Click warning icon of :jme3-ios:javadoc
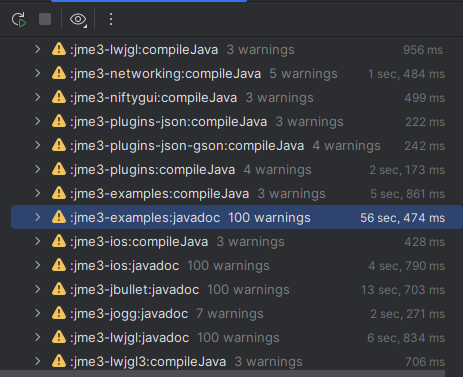The width and height of the screenshot is (463, 377). point(59,265)
